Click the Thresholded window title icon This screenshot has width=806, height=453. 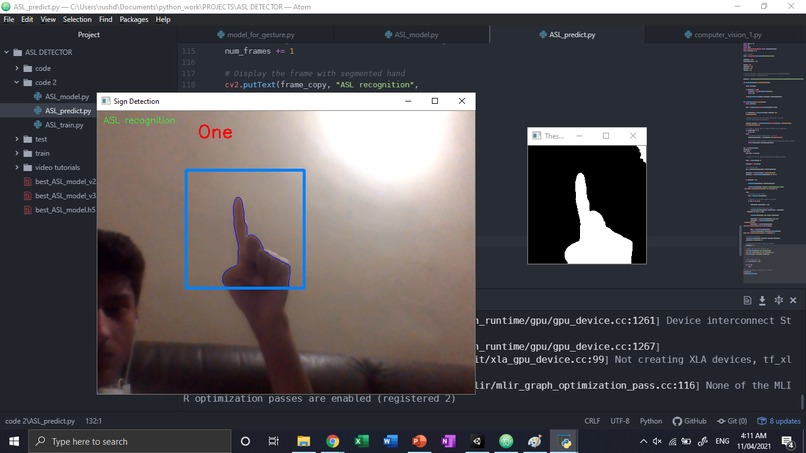pos(536,136)
